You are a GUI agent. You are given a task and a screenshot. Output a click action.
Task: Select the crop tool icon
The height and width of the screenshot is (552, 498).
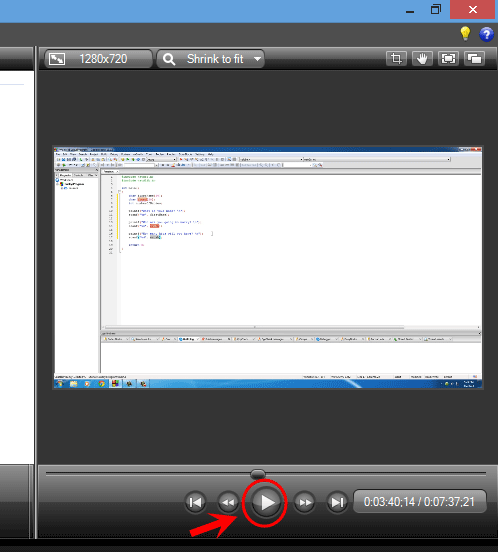[x=396, y=58]
